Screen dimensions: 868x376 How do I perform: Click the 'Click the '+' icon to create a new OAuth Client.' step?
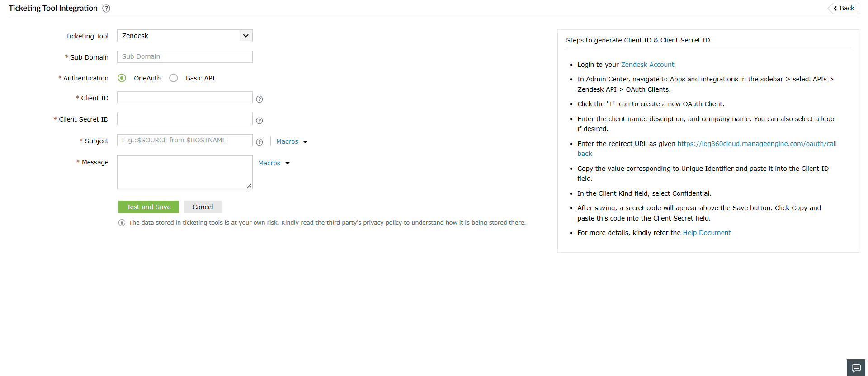651,104
